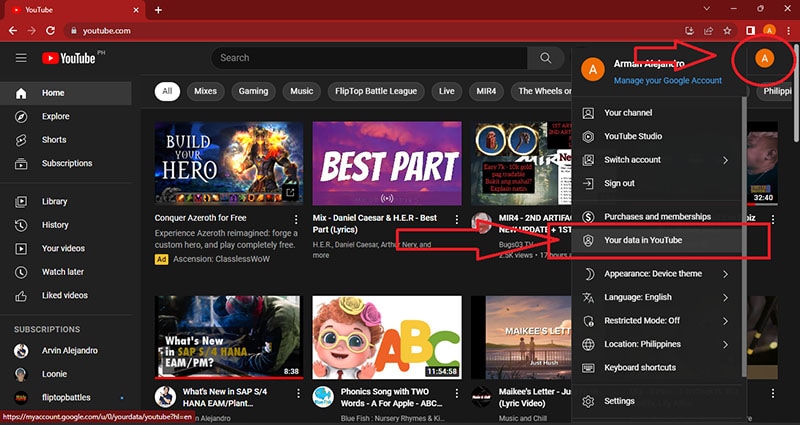800x425 pixels.
Task: Open Maikee's Letter video thumbnail
Action: [521, 338]
